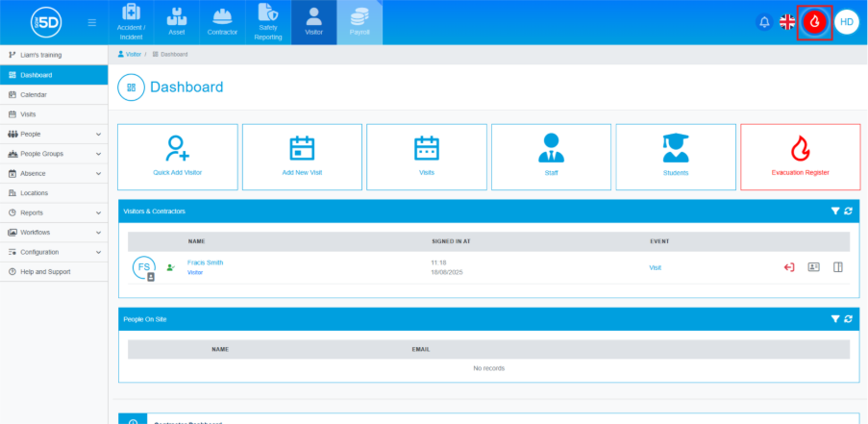Screen dimensions: 868x424
Task: Open Calendar in the sidebar
Action: tap(54, 94)
